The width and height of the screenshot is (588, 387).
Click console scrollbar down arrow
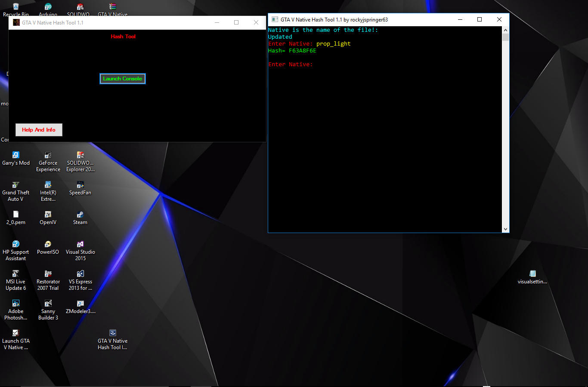pos(505,229)
